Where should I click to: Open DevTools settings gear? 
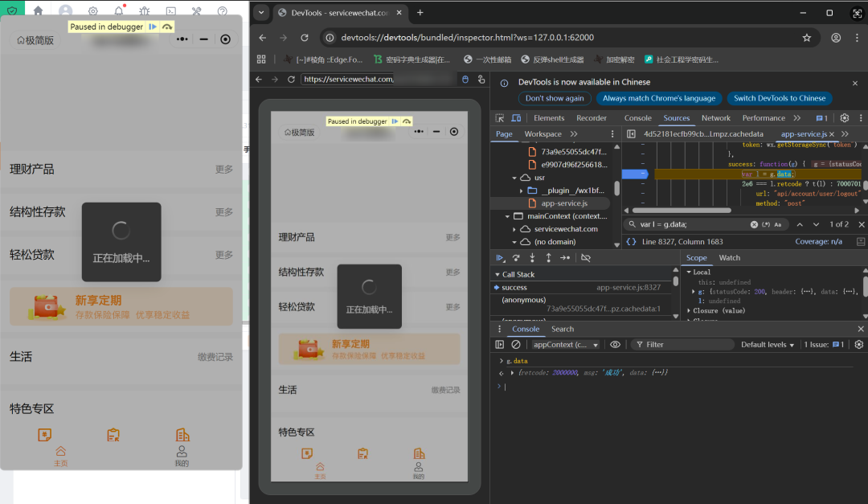pos(844,118)
